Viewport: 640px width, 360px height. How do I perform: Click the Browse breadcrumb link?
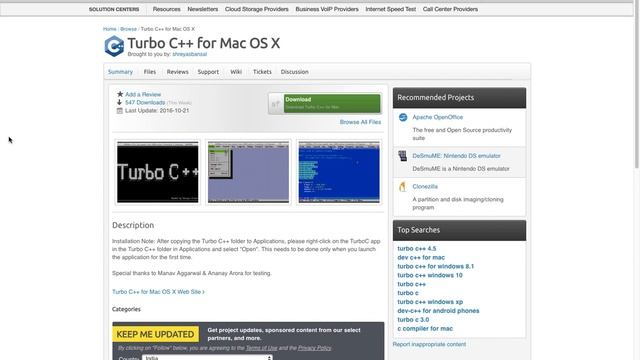(x=129, y=29)
